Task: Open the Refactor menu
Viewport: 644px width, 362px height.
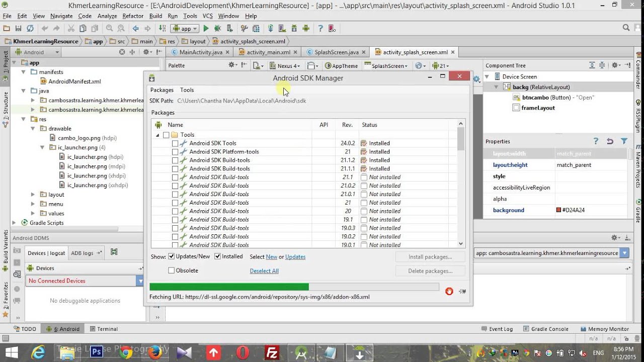Action: point(133,16)
